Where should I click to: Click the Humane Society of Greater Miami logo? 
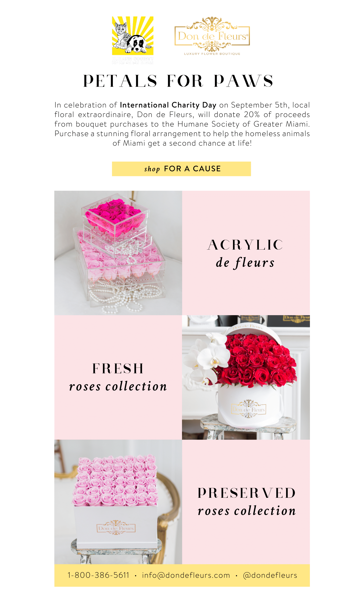pyautogui.click(x=133, y=40)
